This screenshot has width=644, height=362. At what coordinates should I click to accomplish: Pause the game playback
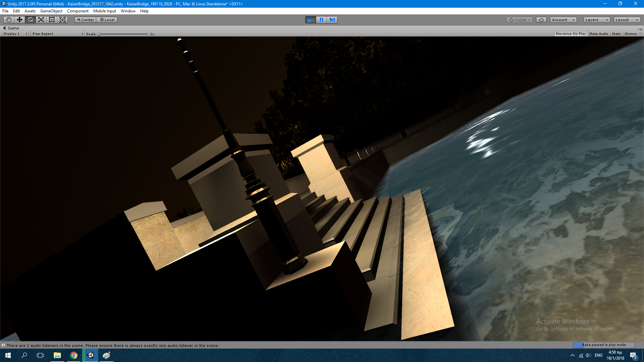[x=321, y=20]
